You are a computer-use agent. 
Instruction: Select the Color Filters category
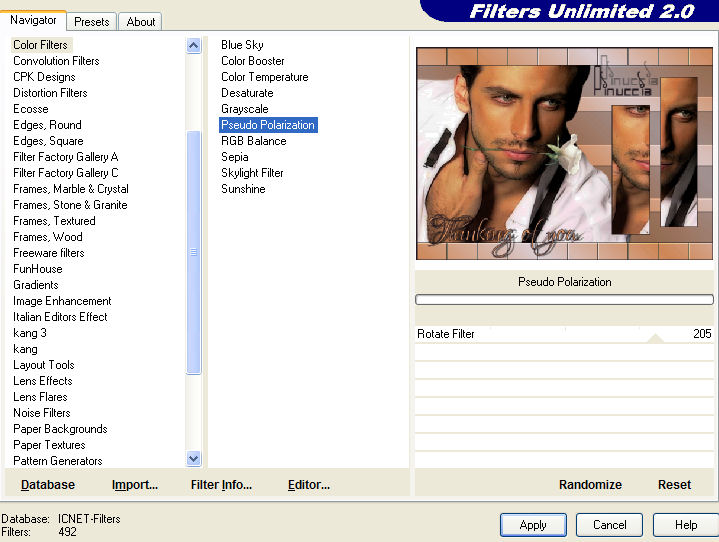(x=40, y=45)
